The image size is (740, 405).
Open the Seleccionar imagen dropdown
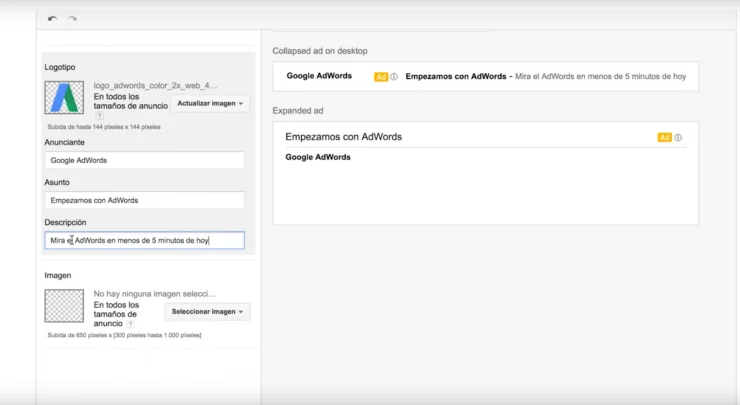click(x=206, y=311)
